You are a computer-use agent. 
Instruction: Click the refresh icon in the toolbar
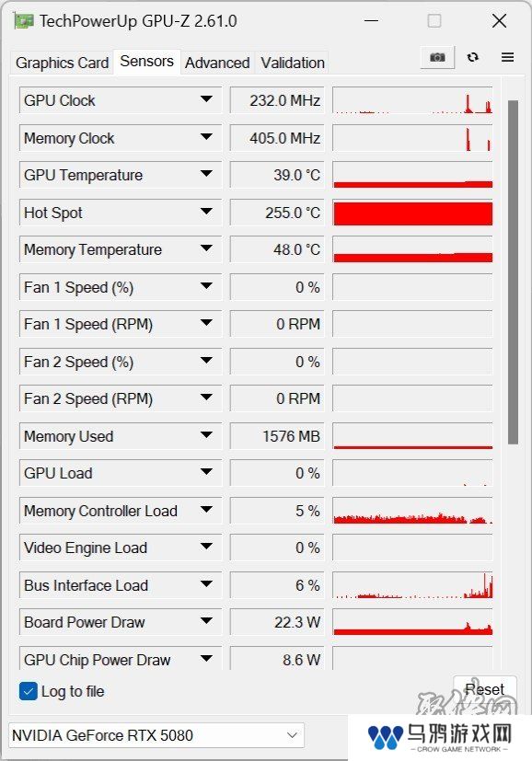click(473, 57)
